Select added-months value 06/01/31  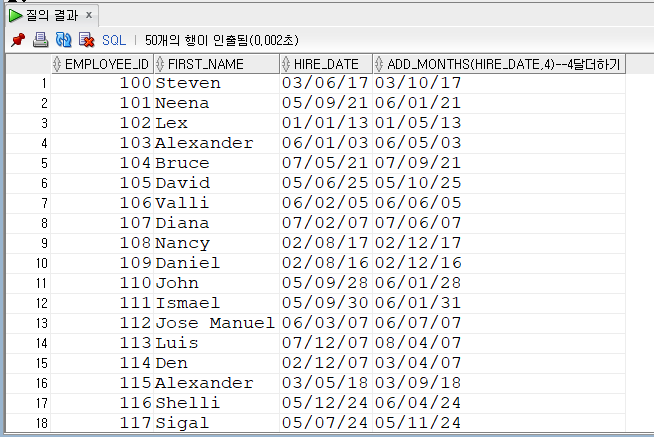click(x=499, y=304)
